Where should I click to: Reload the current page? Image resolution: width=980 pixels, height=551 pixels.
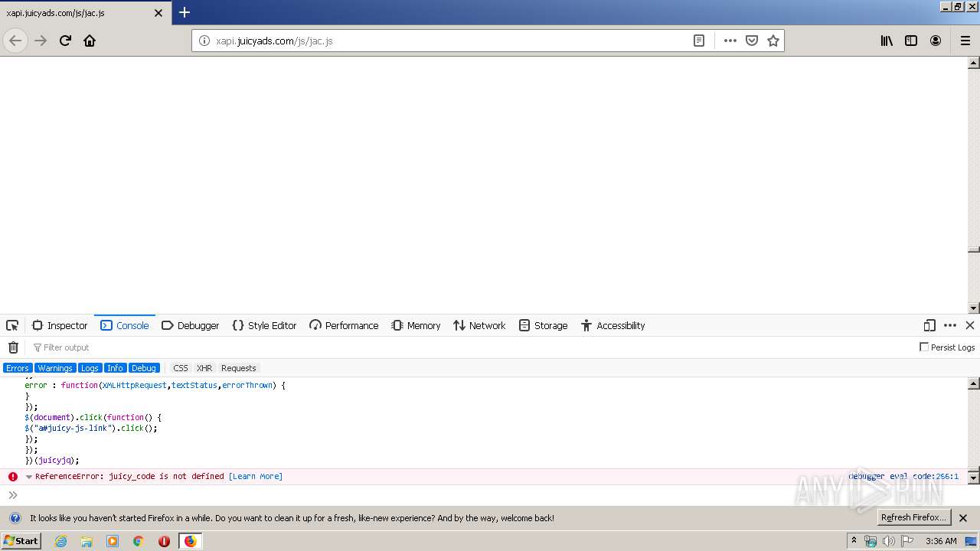(x=65, y=41)
